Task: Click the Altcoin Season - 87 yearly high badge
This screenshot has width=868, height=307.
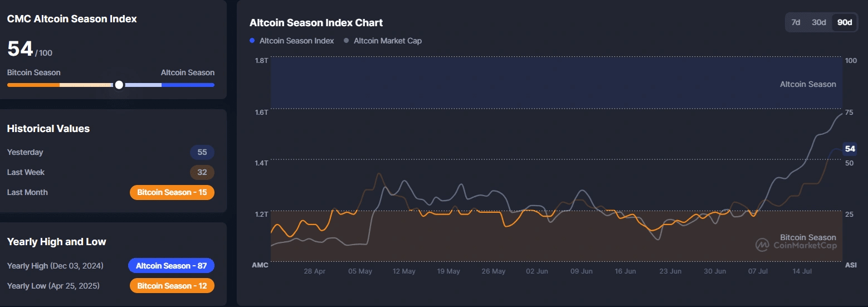Action: [171, 266]
